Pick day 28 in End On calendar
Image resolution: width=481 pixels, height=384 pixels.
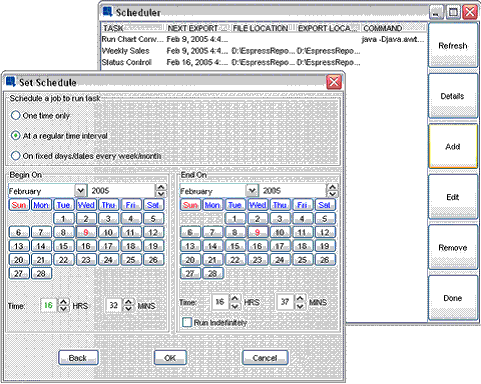(x=212, y=273)
